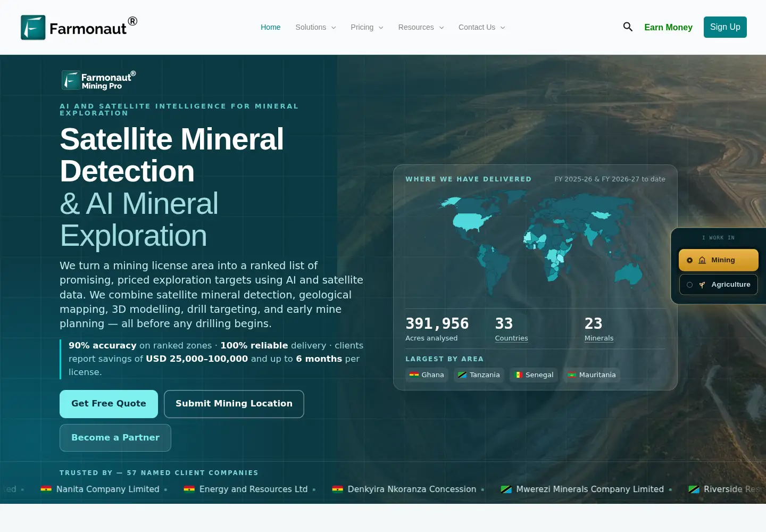This screenshot has width=766, height=532.
Task: Click the Mauritania text in the area chip
Action: (x=597, y=375)
